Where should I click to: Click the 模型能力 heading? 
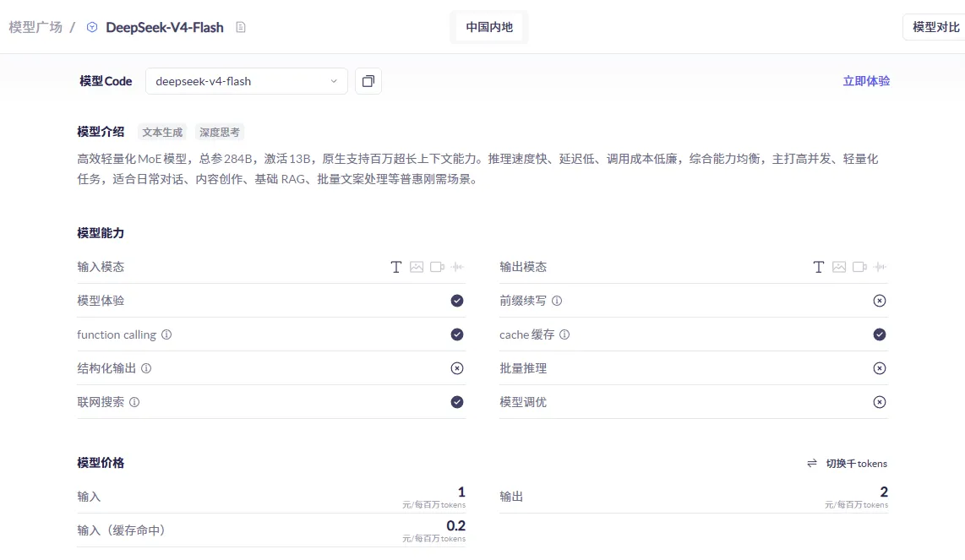(x=101, y=233)
